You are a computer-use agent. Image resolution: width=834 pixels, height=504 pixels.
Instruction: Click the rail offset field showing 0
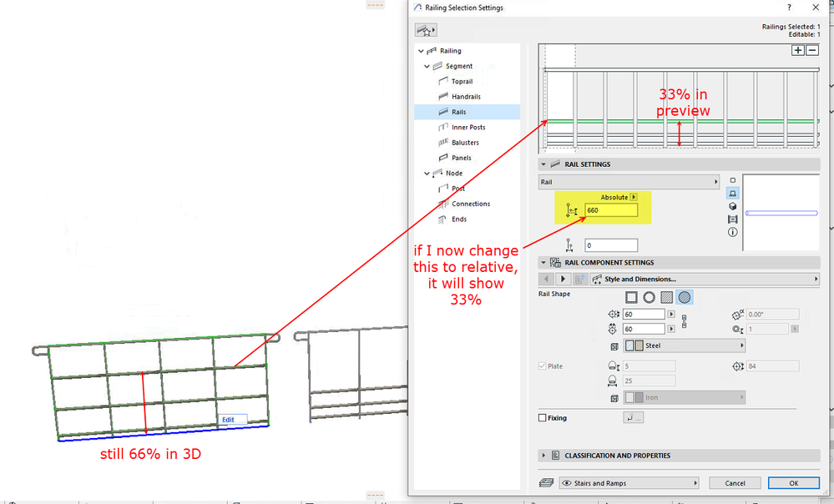(611, 245)
